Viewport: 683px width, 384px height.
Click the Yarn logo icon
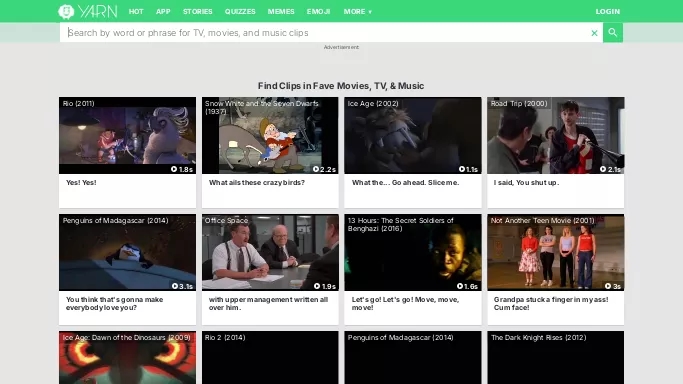[x=66, y=11]
